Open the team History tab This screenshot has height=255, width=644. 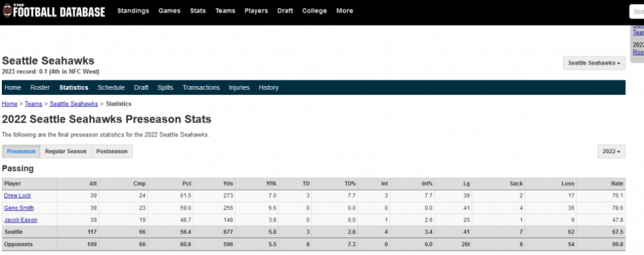click(x=269, y=87)
